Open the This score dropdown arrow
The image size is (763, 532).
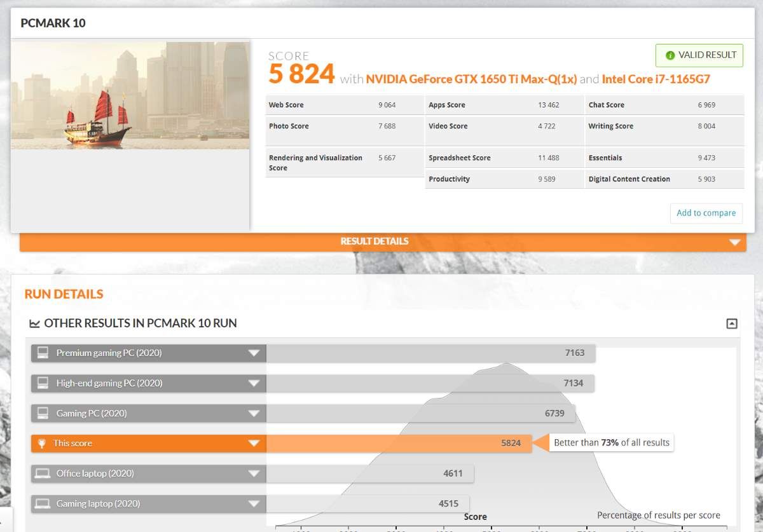pyautogui.click(x=254, y=443)
